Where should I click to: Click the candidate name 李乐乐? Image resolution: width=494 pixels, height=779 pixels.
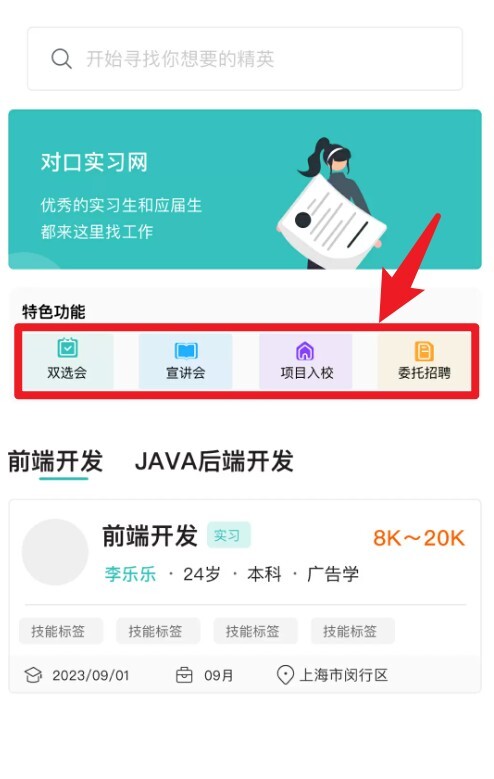130,574
